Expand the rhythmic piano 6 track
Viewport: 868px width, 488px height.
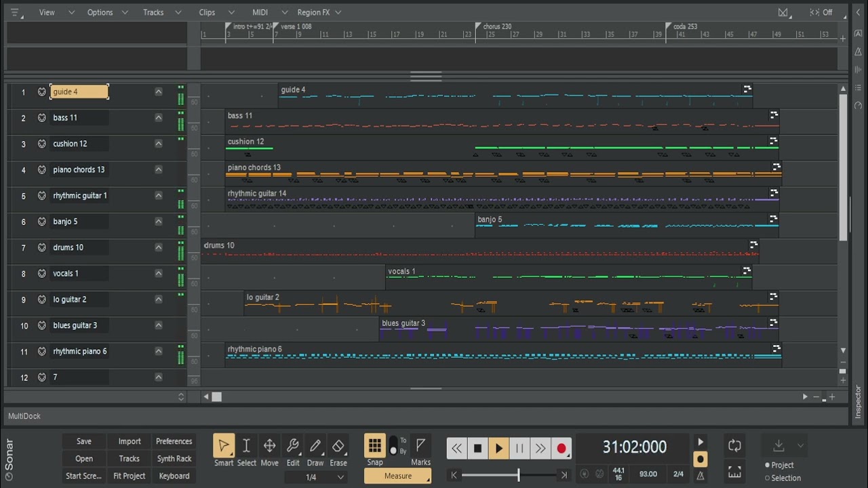[159, 351]
